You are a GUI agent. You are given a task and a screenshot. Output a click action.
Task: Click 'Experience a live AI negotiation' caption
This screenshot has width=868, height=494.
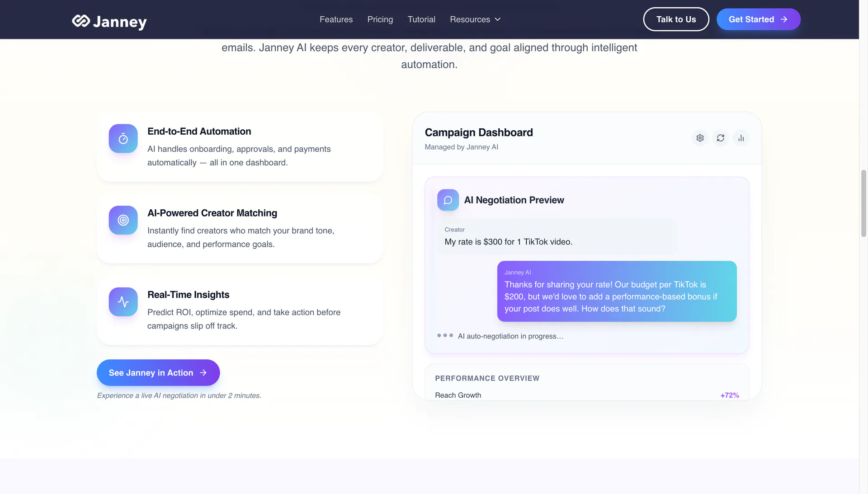pyautogui.click(x=179, y=395)
